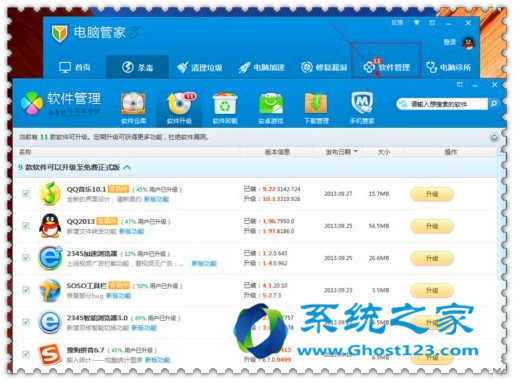Open the 电脑诊所 clinic tab

click(449, 67)
